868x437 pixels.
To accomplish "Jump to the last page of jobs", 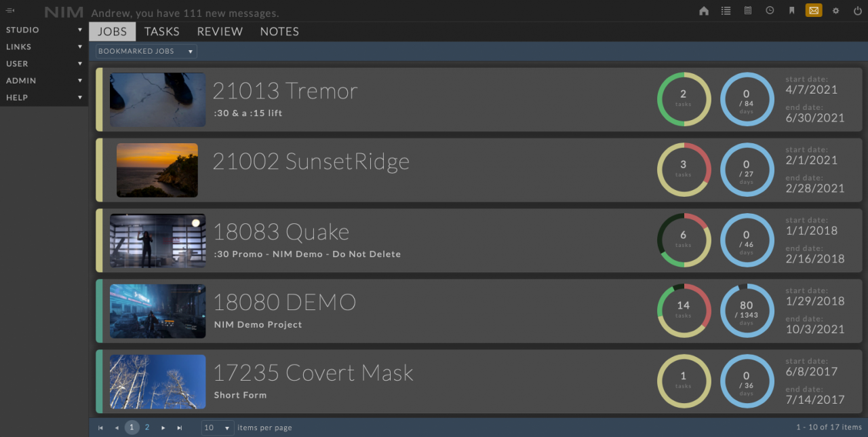I will tap(180, 427).
